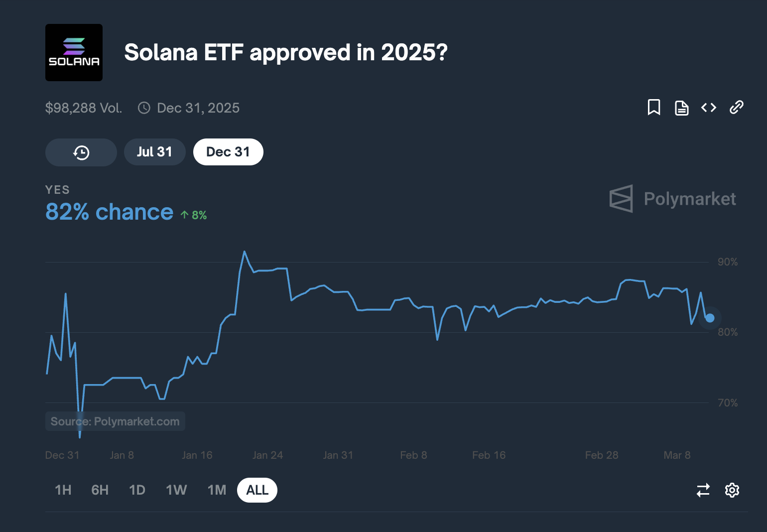Click the swap arrows icon
Screen dimensions: 767x532
pos(703,490)
